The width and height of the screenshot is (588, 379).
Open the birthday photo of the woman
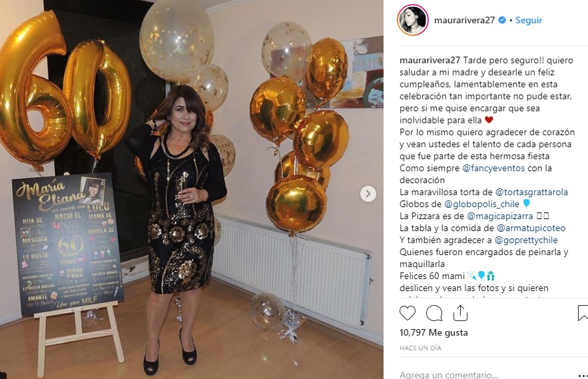click(x=192, y=189)
